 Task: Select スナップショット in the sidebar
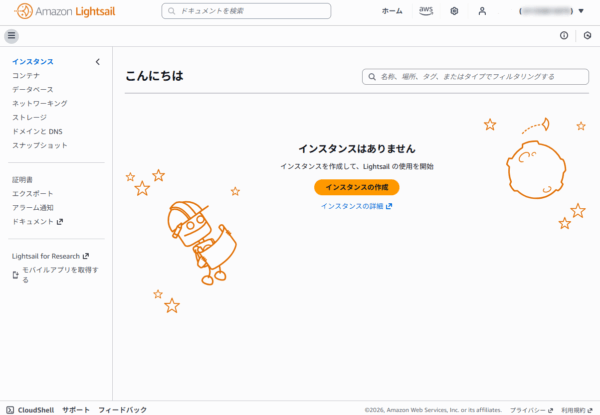point(40,145)
